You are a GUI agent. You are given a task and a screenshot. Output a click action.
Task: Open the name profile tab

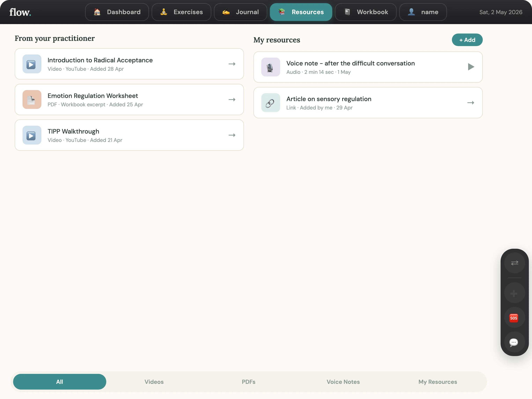[423, 12]
